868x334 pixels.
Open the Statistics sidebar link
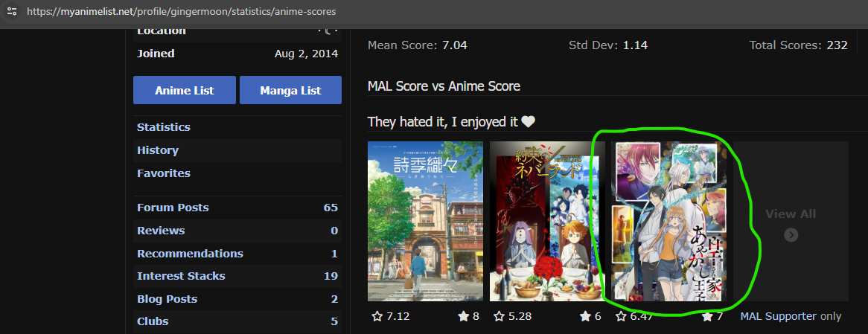pos(163,127)
